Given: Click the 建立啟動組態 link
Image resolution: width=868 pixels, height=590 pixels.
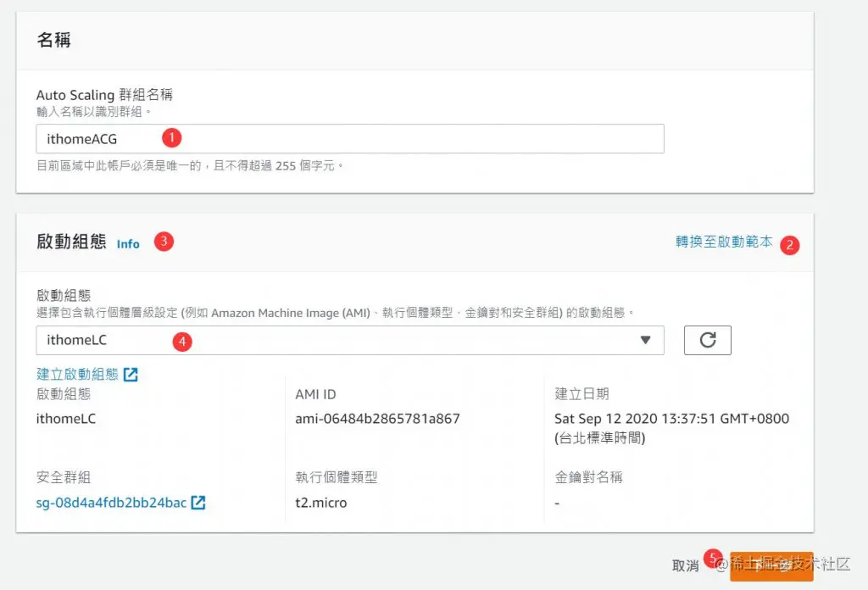Looking at the screenshot, I should (x=77, y=374).
